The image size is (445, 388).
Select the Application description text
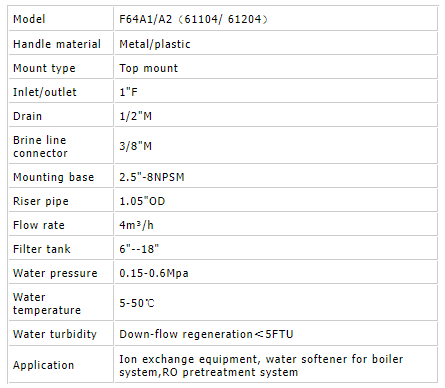click(261, 365)
